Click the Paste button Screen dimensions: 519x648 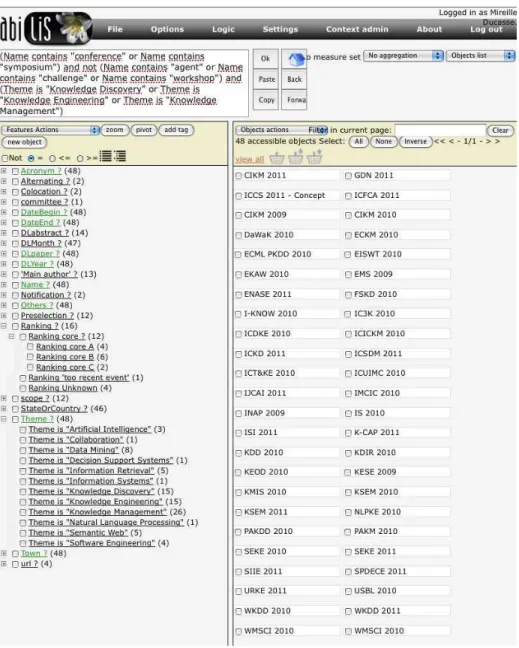point(266,79)
